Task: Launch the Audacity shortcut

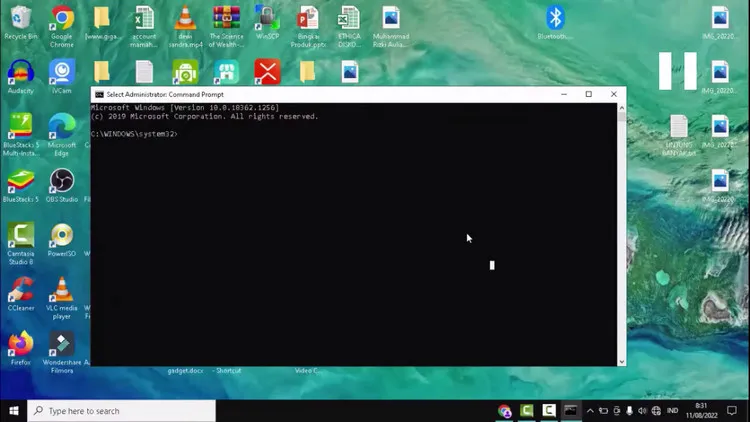Action: (21, 77)
